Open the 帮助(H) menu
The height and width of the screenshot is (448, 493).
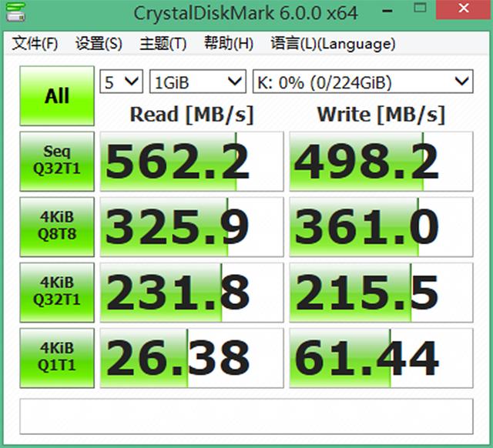click(x=229, y=43)
